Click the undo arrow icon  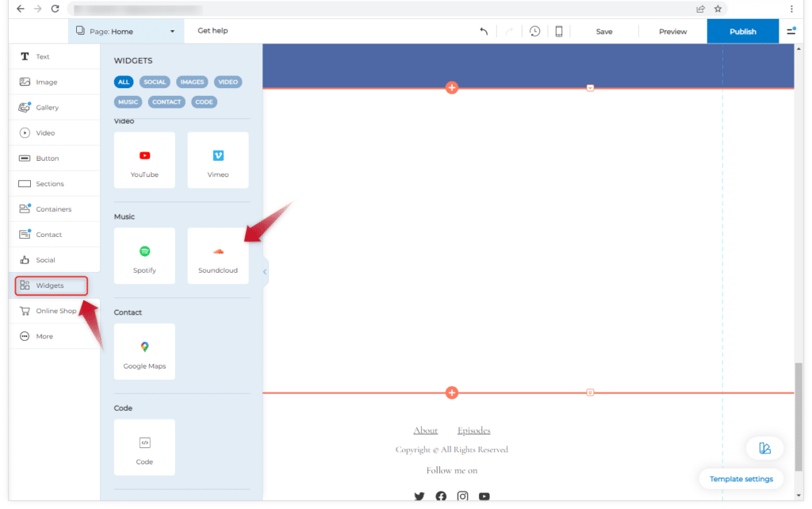coord(484,32)
